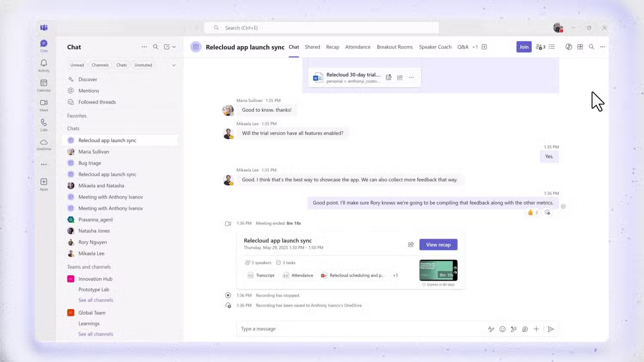Expand the +1 overflow tabs
The height and width of the screenshot is (362, 644).
click(475, 47)
